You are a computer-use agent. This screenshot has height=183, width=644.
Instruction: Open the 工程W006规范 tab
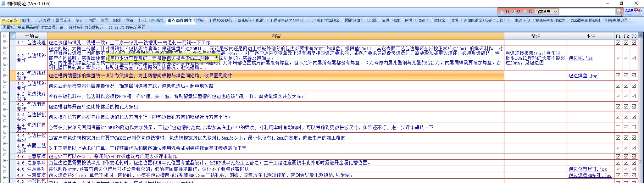tap(220, 20)
